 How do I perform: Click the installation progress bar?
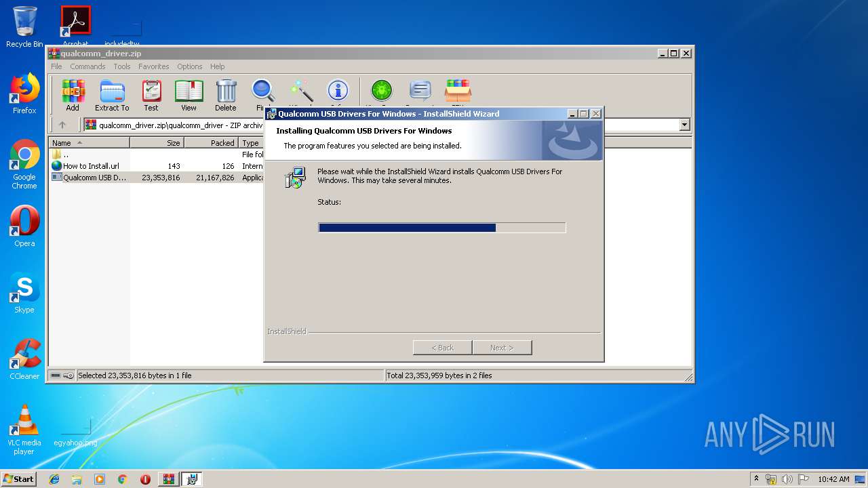coord(442,228)
